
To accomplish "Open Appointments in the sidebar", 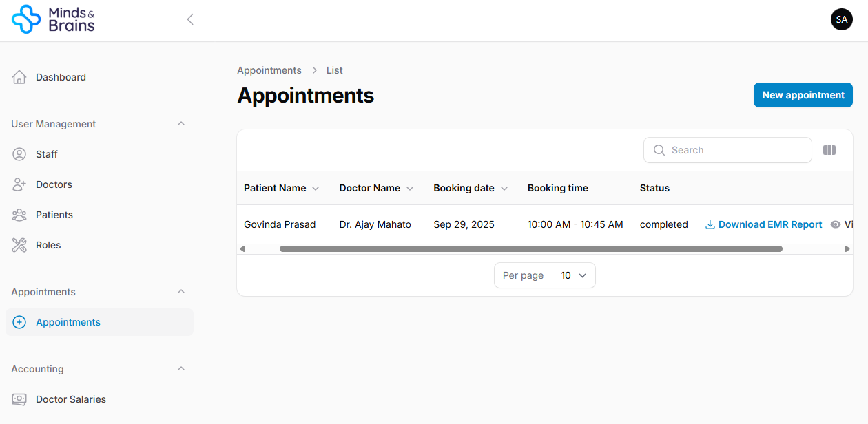I will coord(68,322).
